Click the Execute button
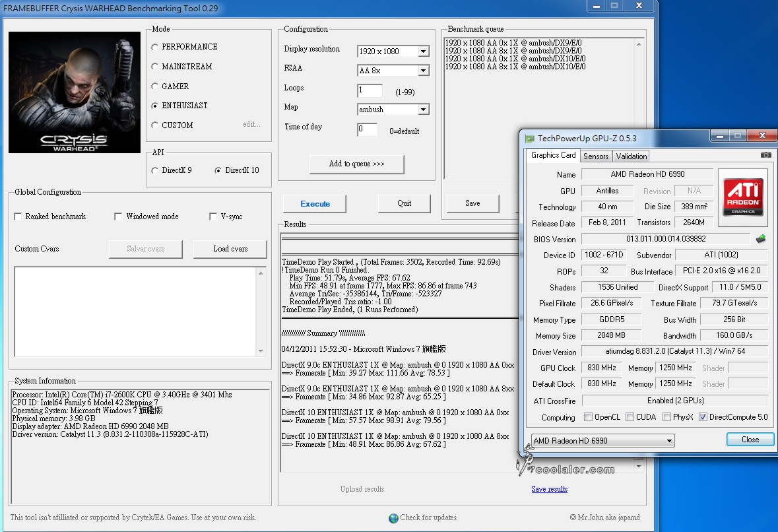This screenshot has width=778, height=532. pyautogui.click(x=315, y=204)
